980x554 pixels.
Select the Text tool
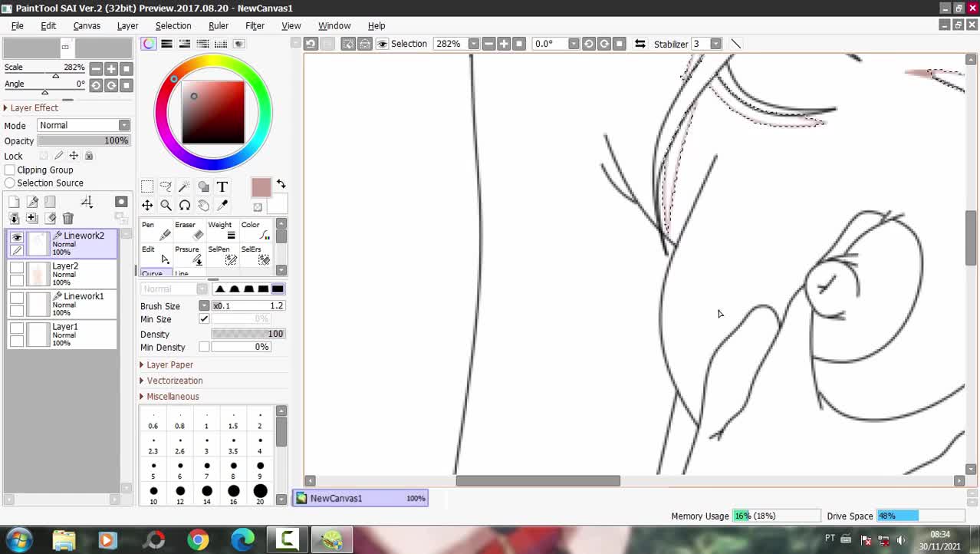pyautogui.click(x=222, y=186)
